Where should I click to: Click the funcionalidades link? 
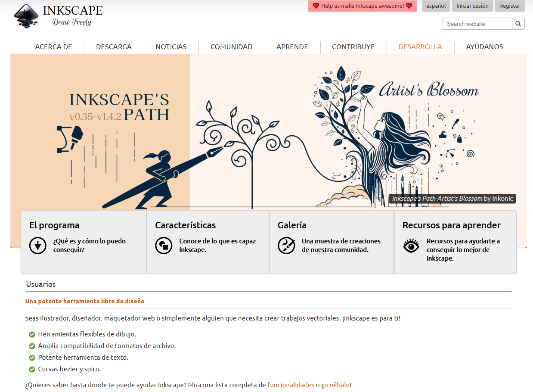click(291, 385)
